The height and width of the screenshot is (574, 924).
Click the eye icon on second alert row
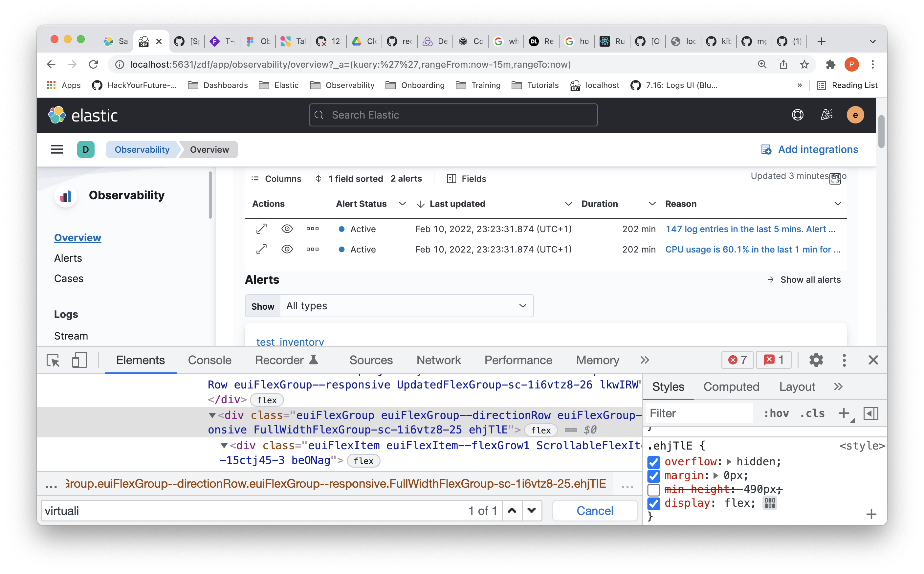(x=287, y=250)
